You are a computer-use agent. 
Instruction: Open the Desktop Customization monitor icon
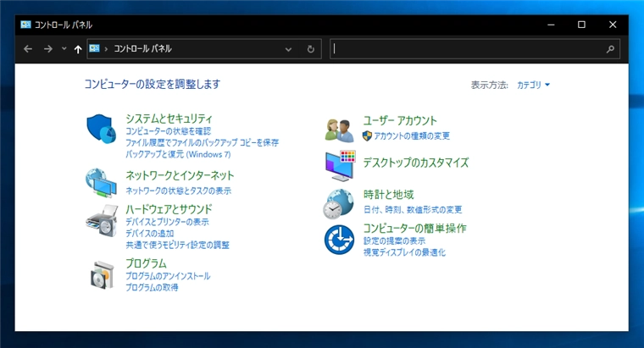[x=341, y=165]
